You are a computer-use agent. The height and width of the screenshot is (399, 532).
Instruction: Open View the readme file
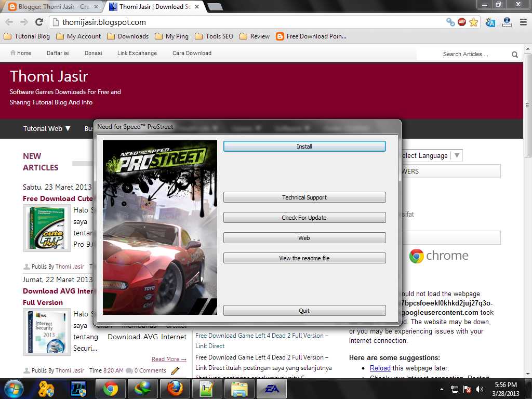[x=304, y=258]
